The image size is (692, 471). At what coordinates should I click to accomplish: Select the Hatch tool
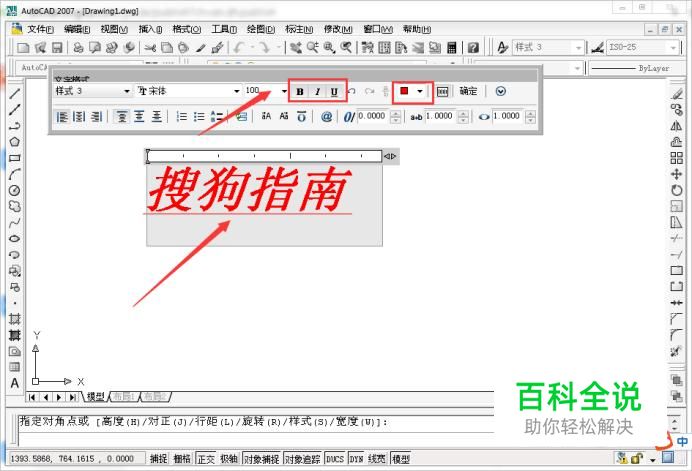point(15,319)
